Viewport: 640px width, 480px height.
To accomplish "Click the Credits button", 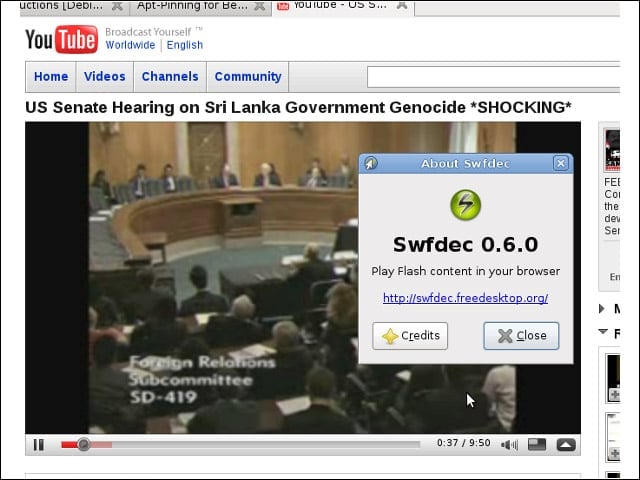I will click(410, 336).
